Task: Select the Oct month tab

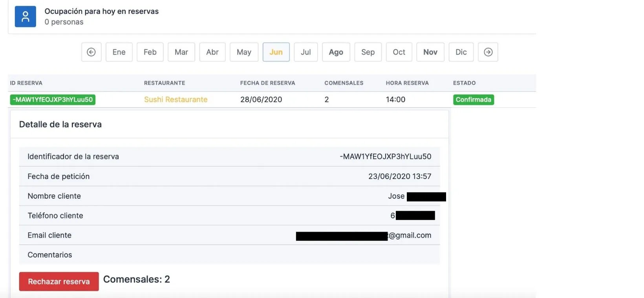Action: pyautogui.click(x=399, y=52)
